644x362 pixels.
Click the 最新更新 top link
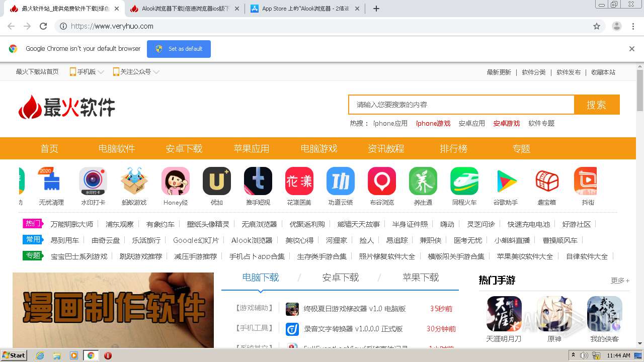[x=499, y=72]
